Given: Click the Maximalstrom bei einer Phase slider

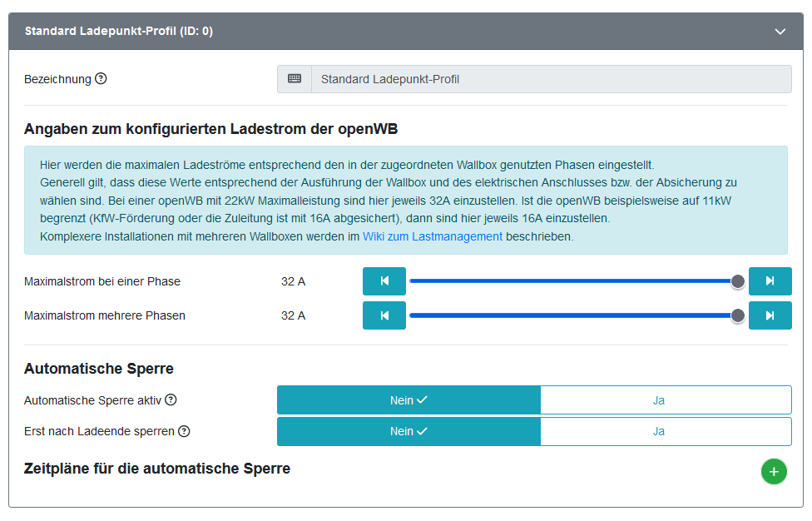Looking at the screenshot, I should pos(574,281).
